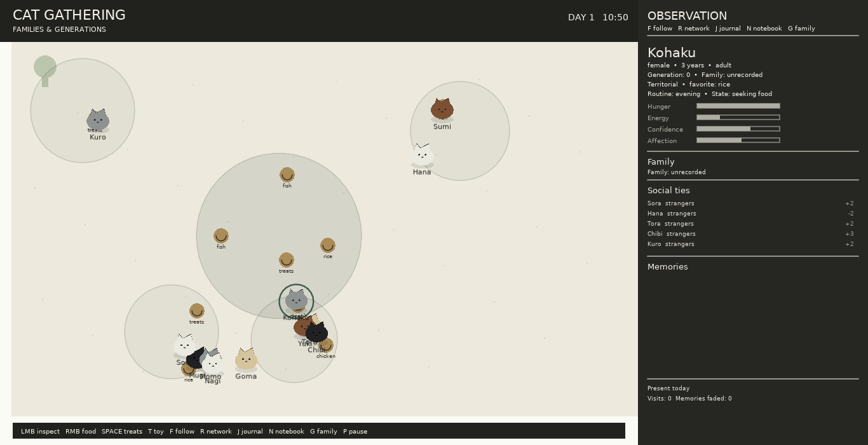
Task: Click 'F follow' under the Observation title
Action: coord(660,29)
